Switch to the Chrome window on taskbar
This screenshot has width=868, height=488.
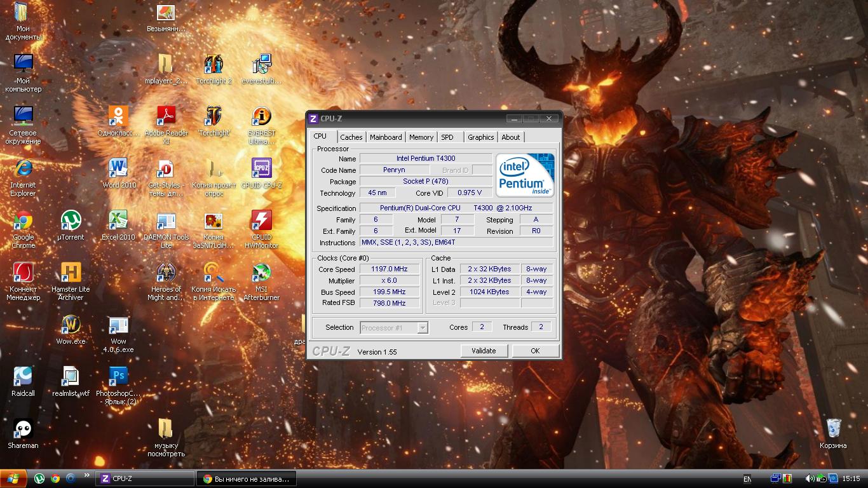tap(248, 478)
